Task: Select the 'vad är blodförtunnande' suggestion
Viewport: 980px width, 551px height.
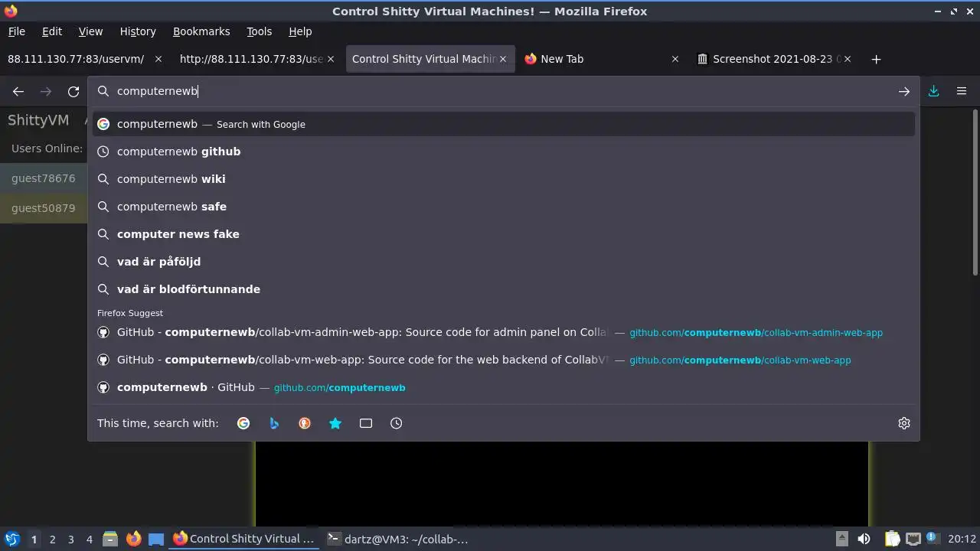Action: pyautogui.click(x=504, y=289)
